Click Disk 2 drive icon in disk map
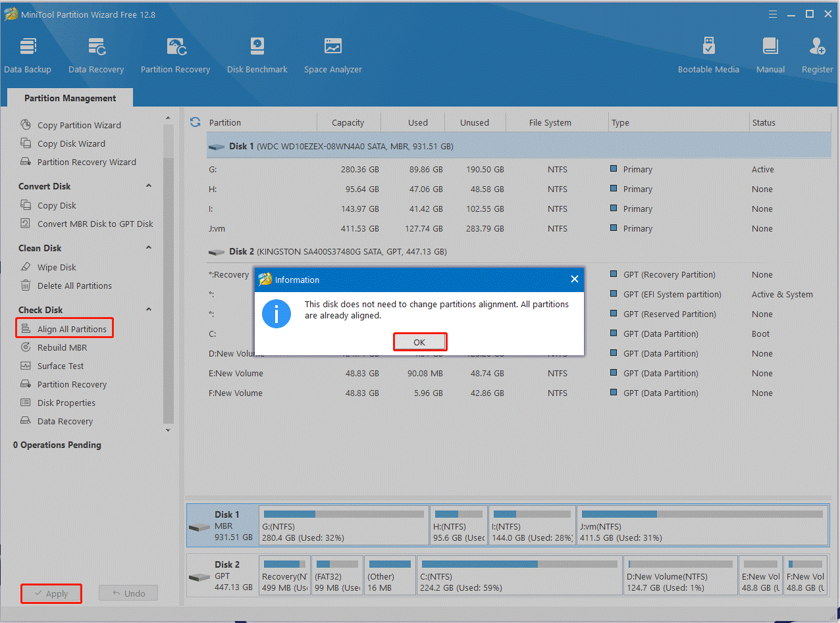Image resolution: width=840 pixels, height=623 pixels. pyautogui.click(x=199, y=577)
